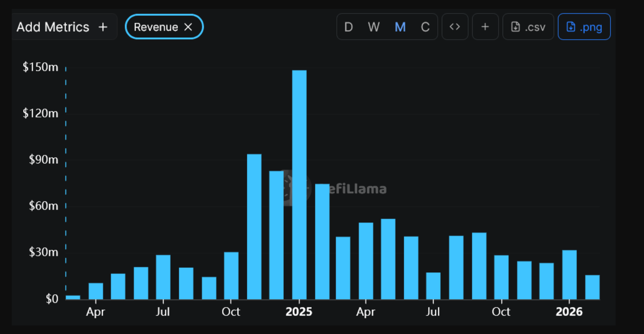This screenshot has width=644, height=334.
Task: Click the bar above the 2026 label
Action: 569,274
